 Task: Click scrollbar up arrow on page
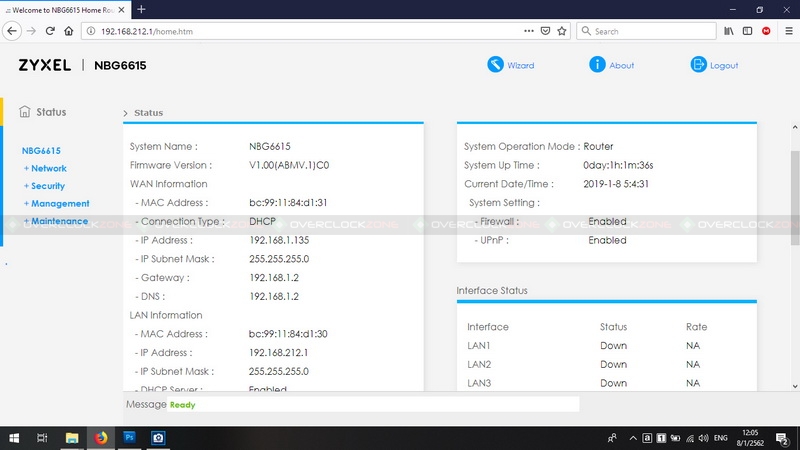795,127
